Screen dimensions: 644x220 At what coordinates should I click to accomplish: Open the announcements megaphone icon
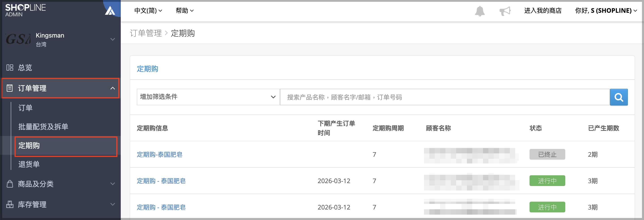(x=505, y=11)
